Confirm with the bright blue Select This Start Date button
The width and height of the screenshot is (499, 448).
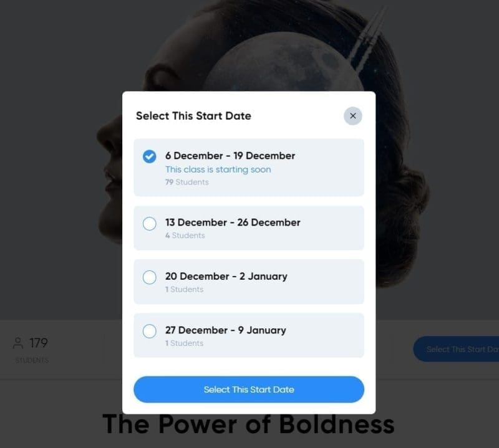coord(249,389)
